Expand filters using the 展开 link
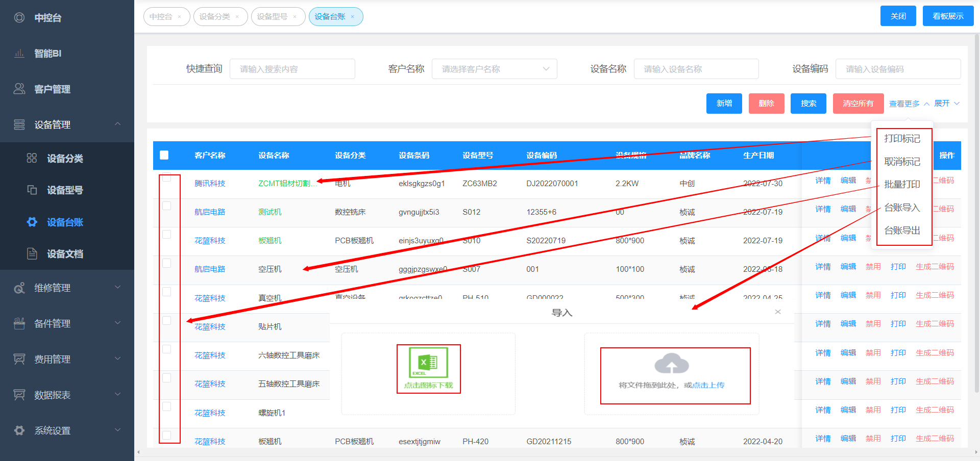The height and width of the screenshot is (461, 980). coord(946,104)
